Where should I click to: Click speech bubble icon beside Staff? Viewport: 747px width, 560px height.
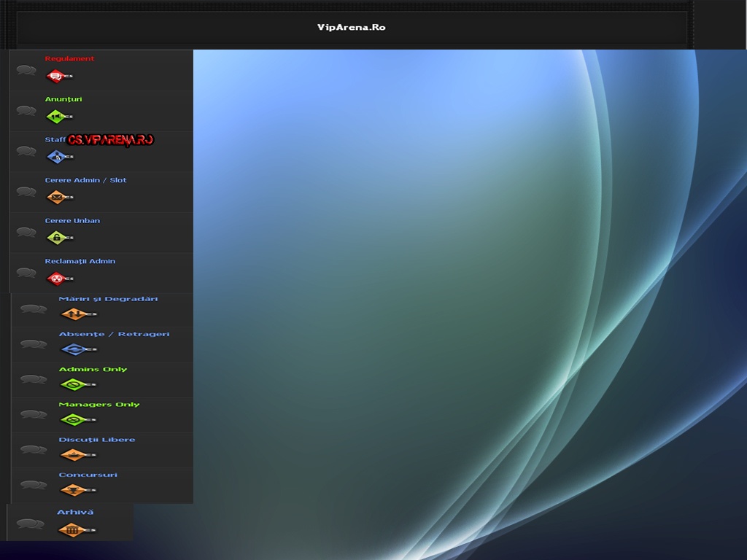pyautogui.click(x=26, y=152)
